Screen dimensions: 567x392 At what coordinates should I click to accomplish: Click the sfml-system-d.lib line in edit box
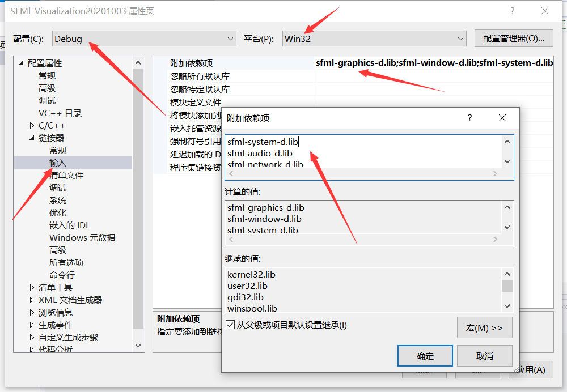coord(263,142)
